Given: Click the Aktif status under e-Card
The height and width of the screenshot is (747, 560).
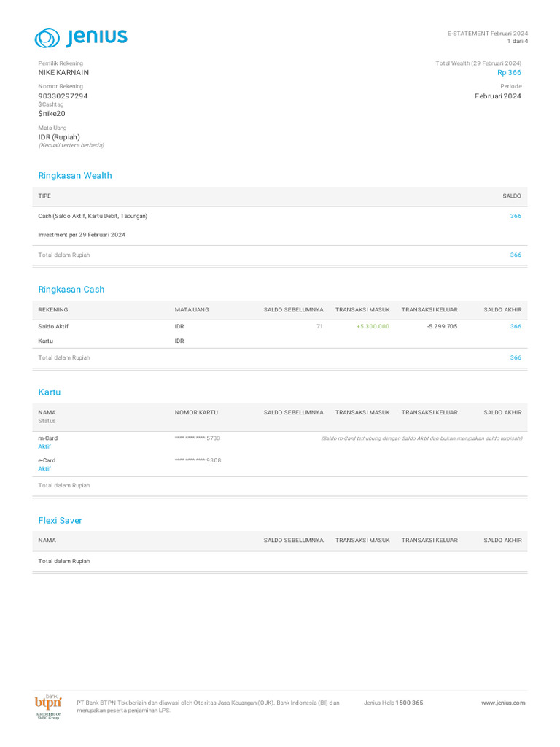Looking at the screenshot, I should pos(44,469).
